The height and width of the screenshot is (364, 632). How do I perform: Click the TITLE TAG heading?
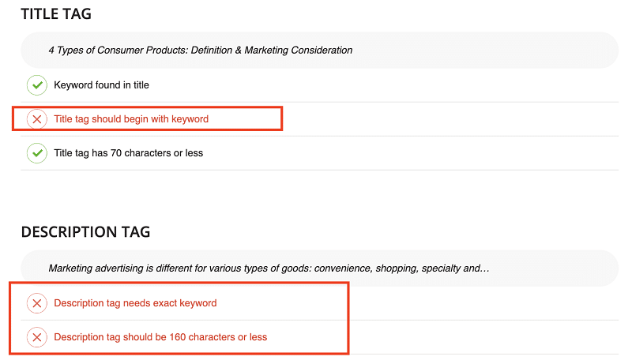(56, 14)
